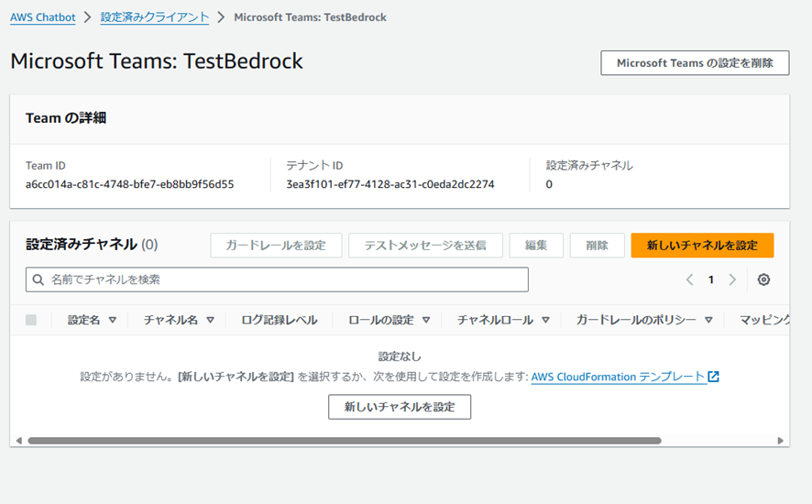Click the scrollbar left arrow
The height and width of the screenshot is (504, 812).
(18, 441)
